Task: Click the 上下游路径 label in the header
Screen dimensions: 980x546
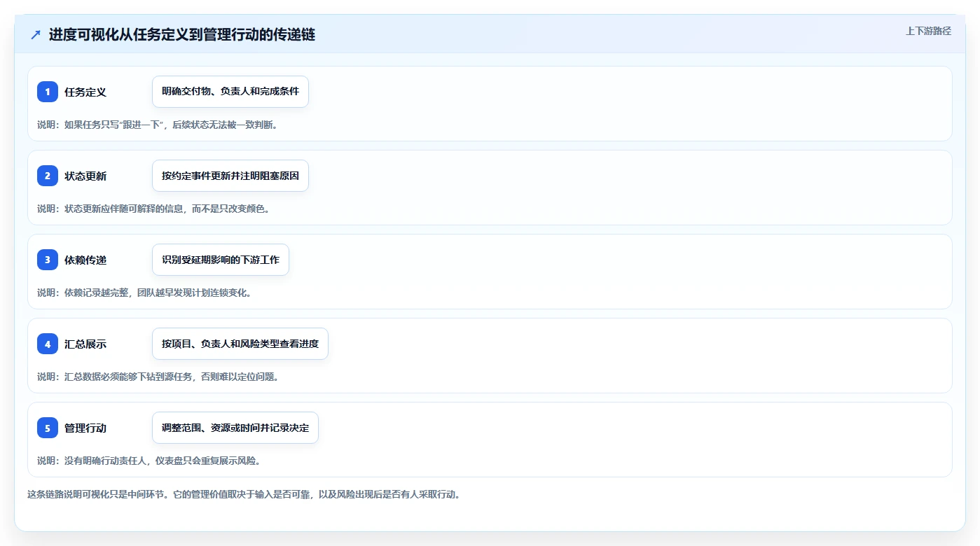Action: [x=928, y=31]
